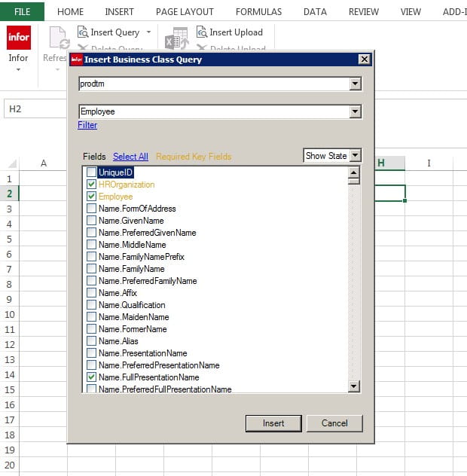467x476 pixels.
Task: Close the Insert Business Class Query dialog
Action: (x=365, y=59)
